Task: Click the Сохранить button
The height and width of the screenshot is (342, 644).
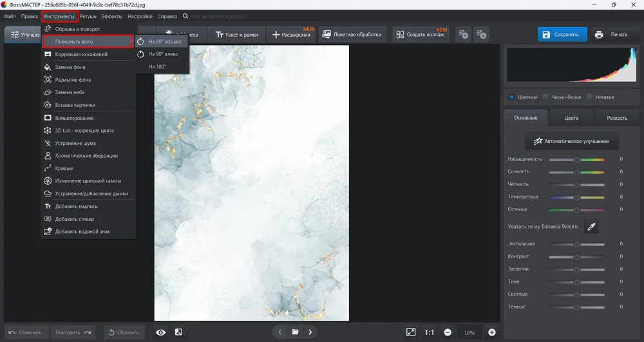Action: [x=563, y=34]
